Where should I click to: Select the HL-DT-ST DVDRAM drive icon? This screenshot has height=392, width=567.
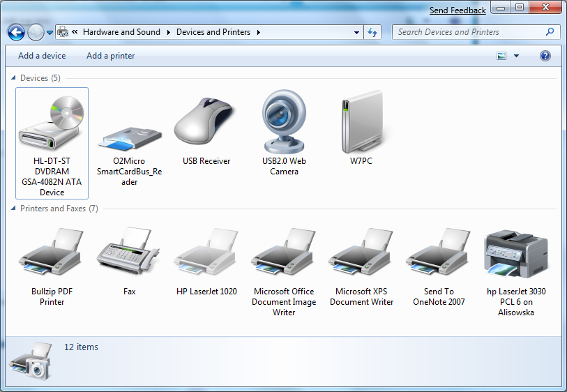coord(52,123)
